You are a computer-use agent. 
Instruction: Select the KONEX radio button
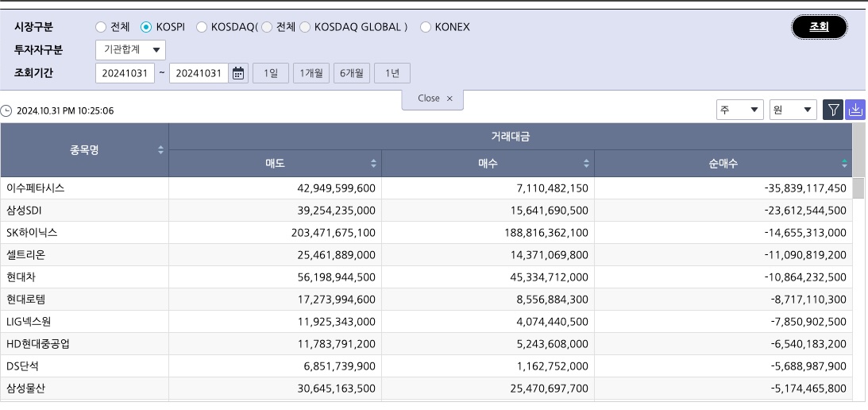point(425,26)
